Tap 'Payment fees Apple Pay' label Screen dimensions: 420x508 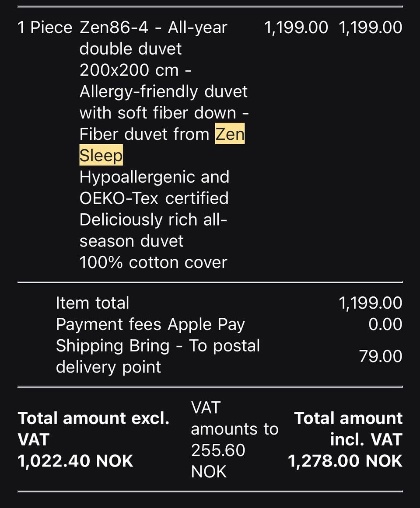[150, 324]
